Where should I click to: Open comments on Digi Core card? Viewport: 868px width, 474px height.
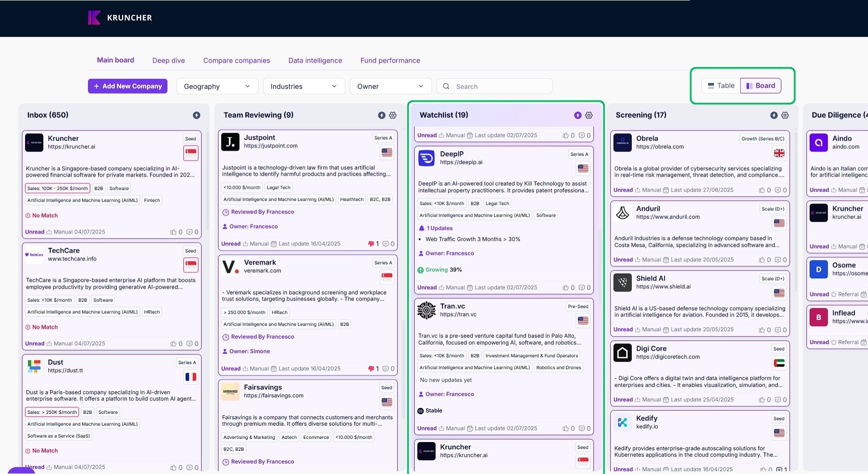[x=778, y=400]
